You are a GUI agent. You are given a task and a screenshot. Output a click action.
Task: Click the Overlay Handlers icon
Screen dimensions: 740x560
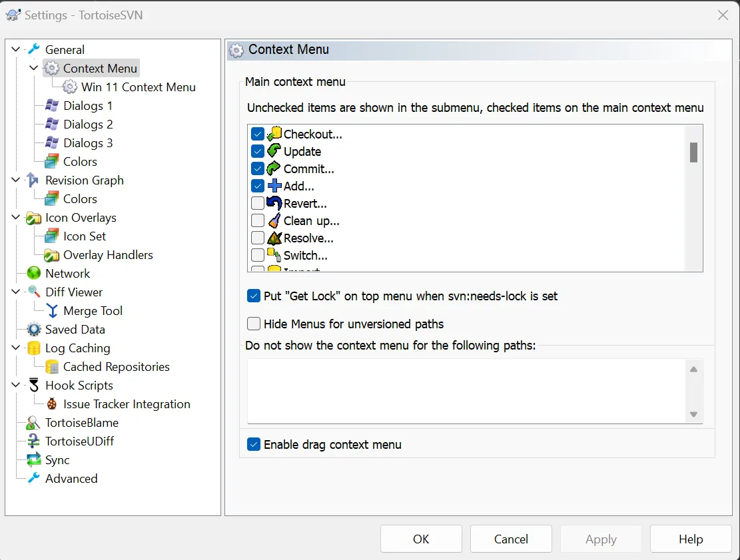click(x=52, y=255)
